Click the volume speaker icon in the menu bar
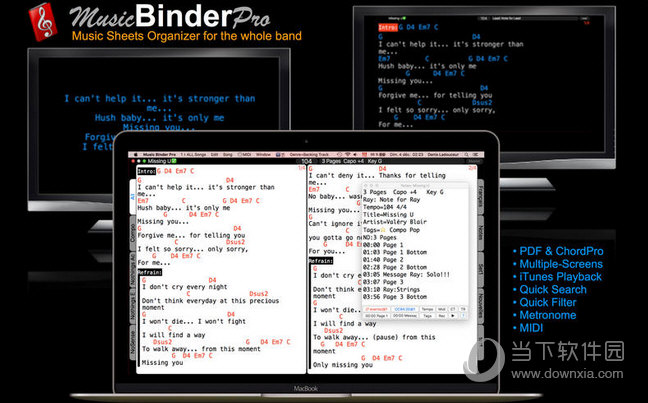This screenshot has width=648, height=403. 355,154
